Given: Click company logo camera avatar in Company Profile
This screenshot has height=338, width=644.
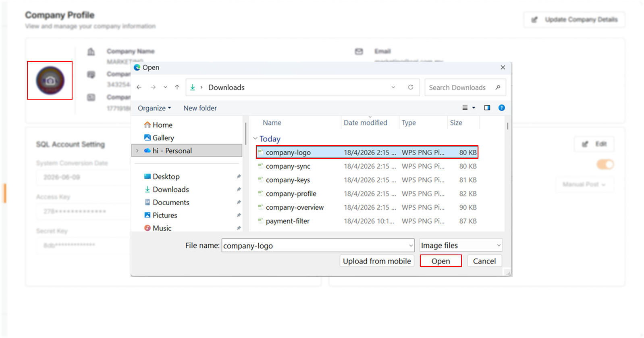Looking at the screenshot, I should pyautogui.click(x=50, y=81).
